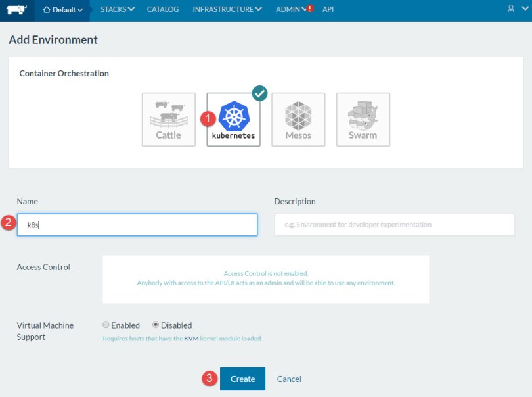Click the red Admin alert icon
The image size is (532, 397).
tap(310, 9)
